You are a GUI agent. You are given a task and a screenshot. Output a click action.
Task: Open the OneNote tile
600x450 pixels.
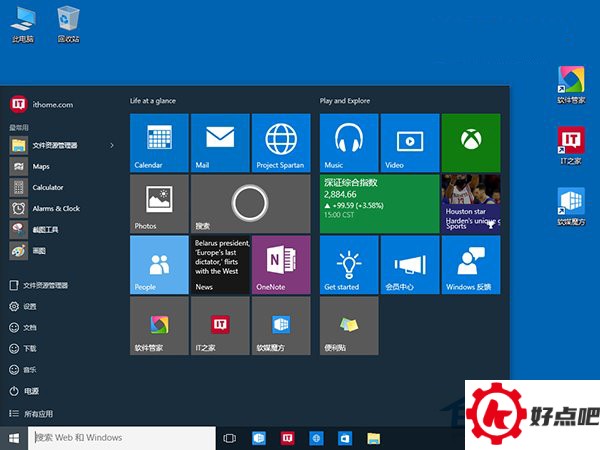tap(281, 265)
